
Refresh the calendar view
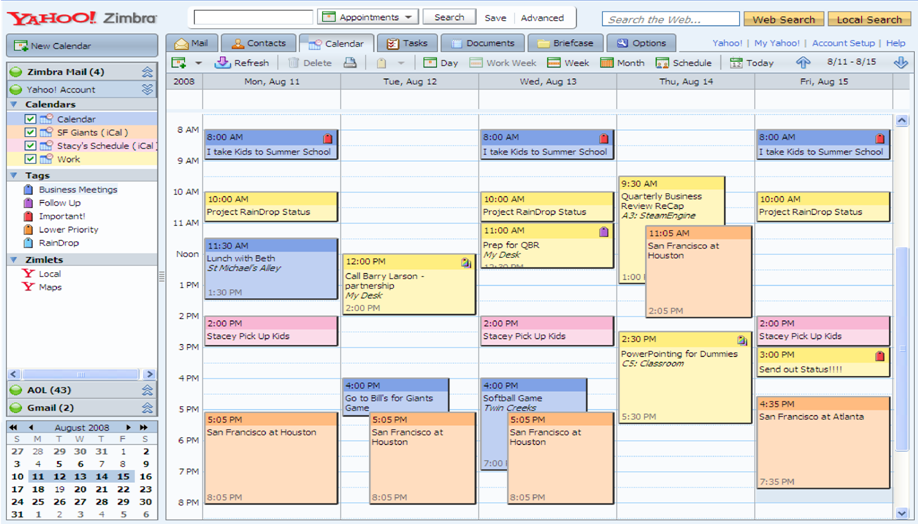(242, 63)
